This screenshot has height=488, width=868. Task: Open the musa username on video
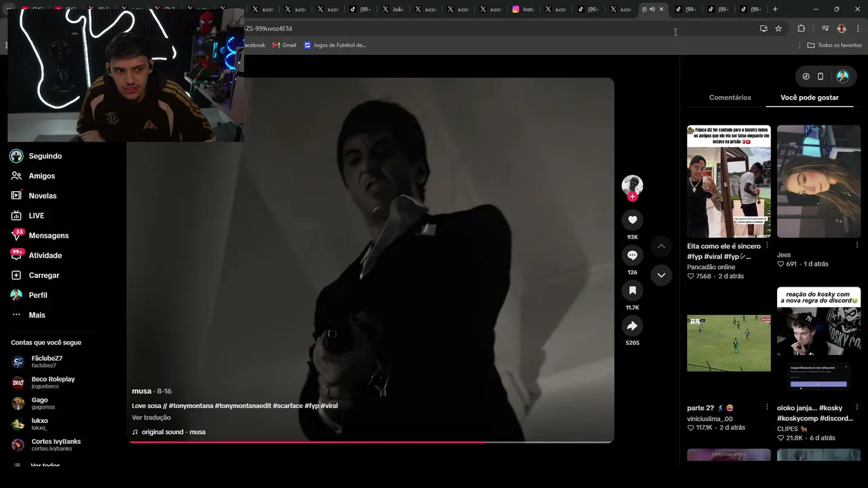tap(142, 391)
